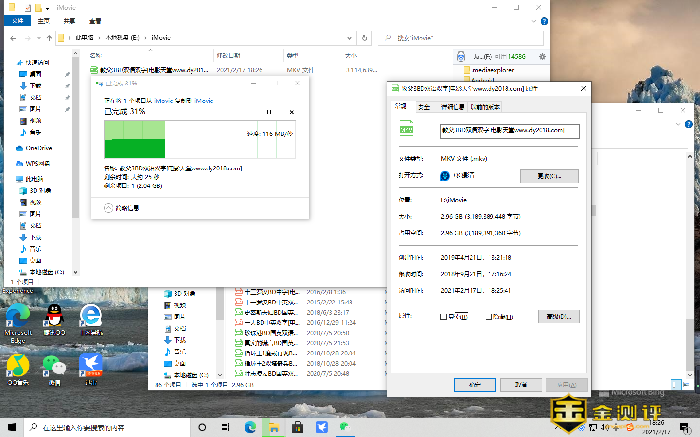Click the filename text field in Properties
The image size is (700, 437).
point(509,130)
